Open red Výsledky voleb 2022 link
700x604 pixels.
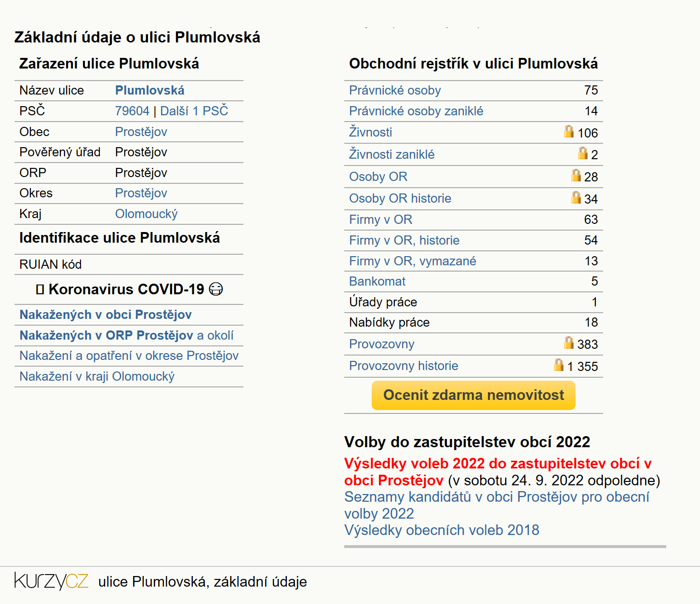pos(498,472)
